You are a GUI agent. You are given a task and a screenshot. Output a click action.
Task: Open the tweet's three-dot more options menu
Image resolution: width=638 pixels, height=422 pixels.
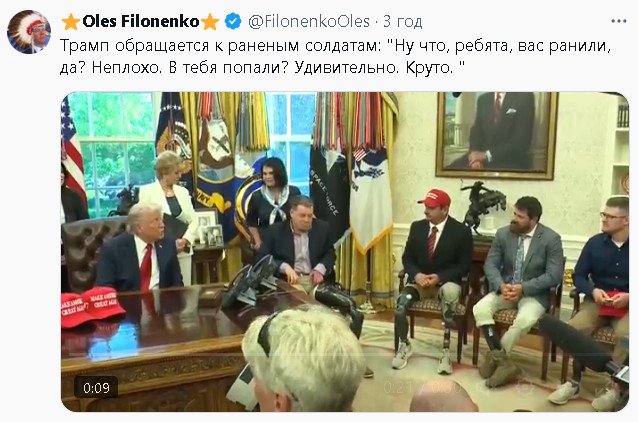[618, 21]
